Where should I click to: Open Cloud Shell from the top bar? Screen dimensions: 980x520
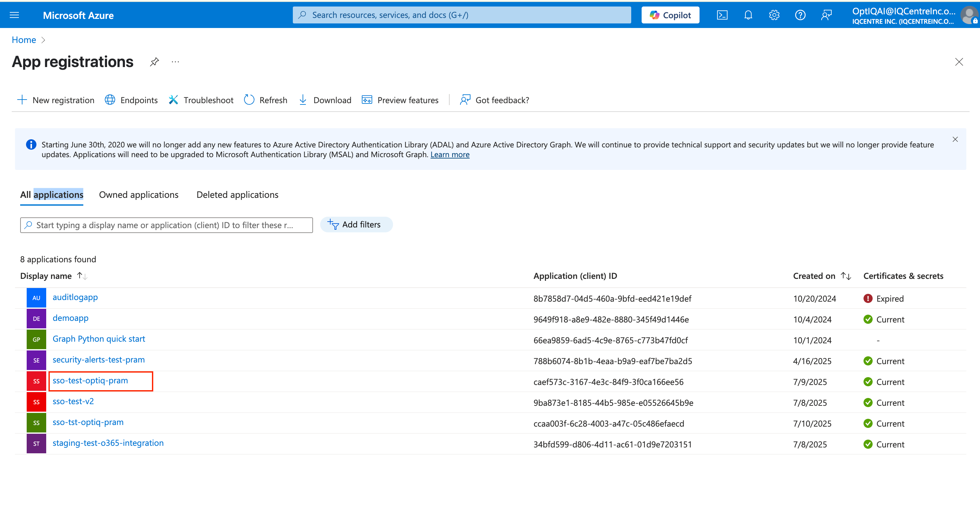pos(722,15)
